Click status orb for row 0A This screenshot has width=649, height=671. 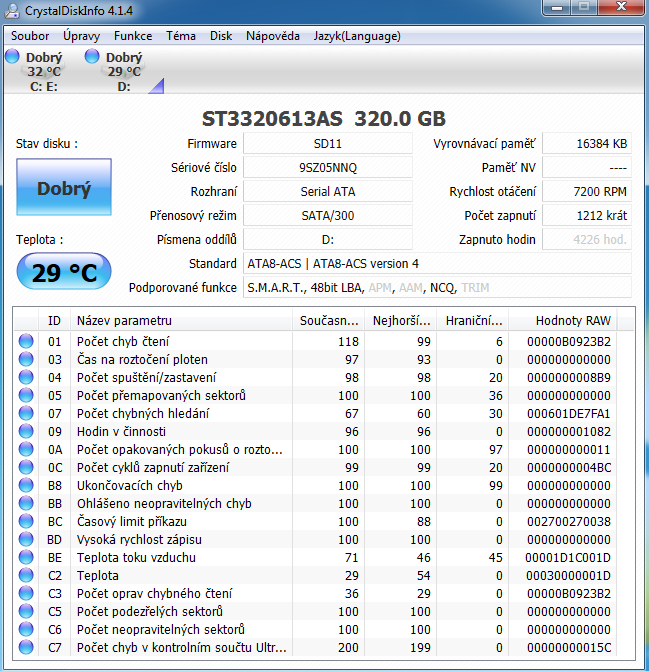click(x=26, y=449)
